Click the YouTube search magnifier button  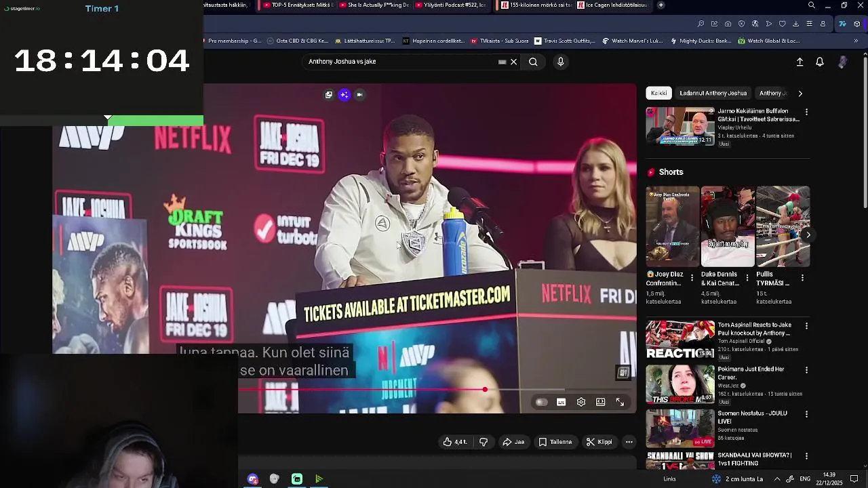click(x=533, y=62)
